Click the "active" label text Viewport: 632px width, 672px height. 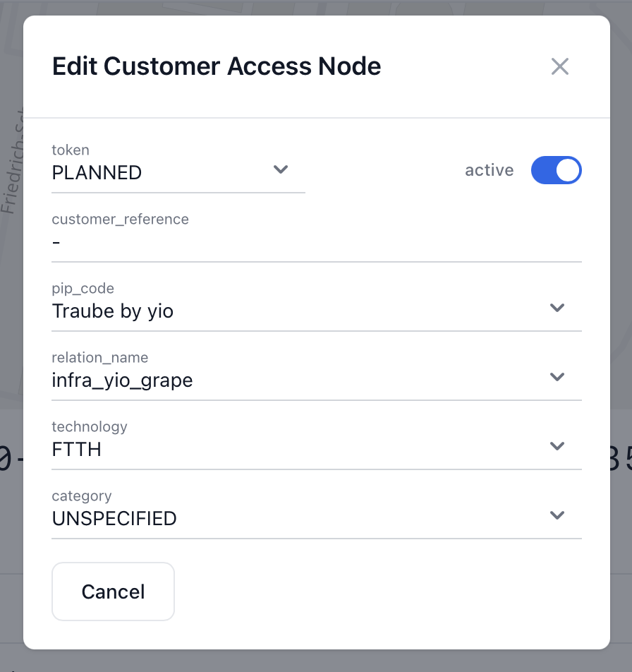(x=489, y=170)
